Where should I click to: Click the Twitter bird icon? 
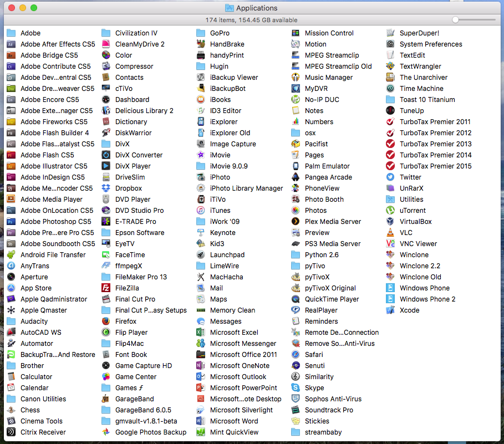390,177
